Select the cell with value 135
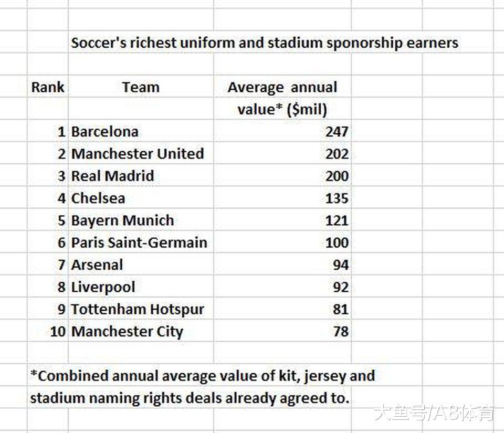 coord(337,198)
